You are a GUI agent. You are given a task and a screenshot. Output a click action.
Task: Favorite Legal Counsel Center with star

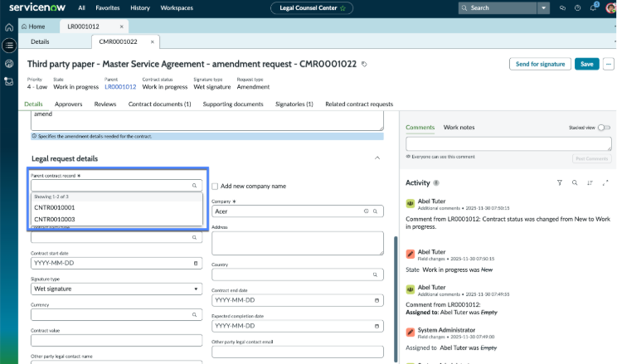(x=343, y=7)
